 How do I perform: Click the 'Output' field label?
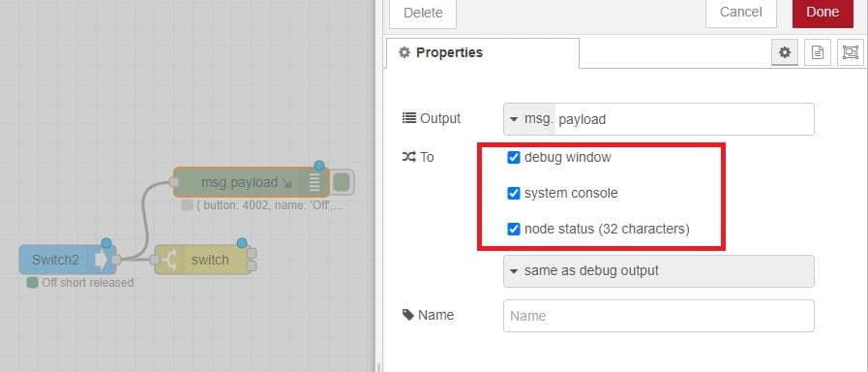coord(440,118)
